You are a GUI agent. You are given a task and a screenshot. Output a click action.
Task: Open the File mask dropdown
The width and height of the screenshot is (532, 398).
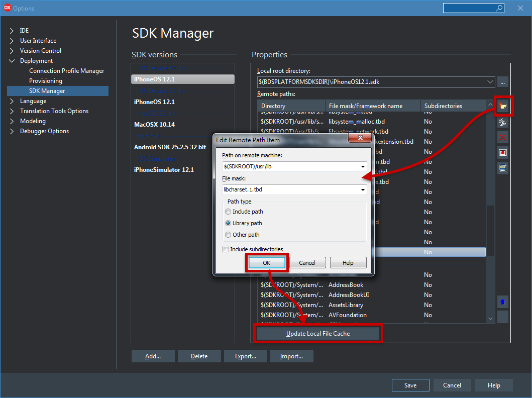(363, 189)
